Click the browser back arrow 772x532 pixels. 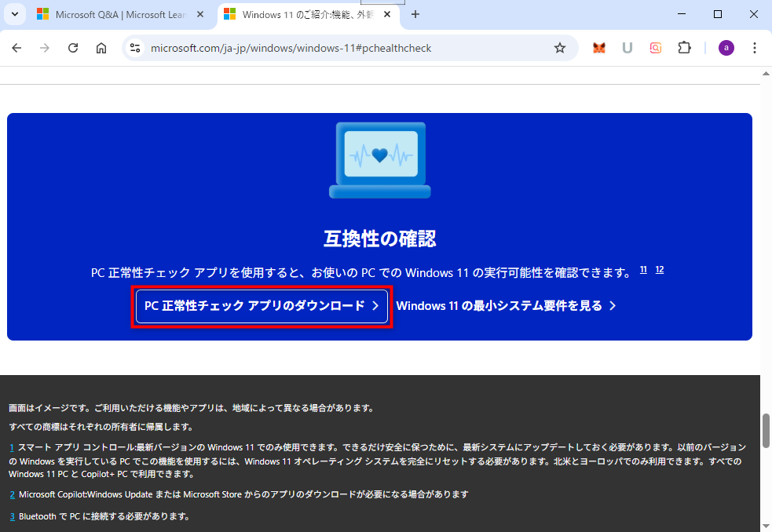[x=16, y=48]
